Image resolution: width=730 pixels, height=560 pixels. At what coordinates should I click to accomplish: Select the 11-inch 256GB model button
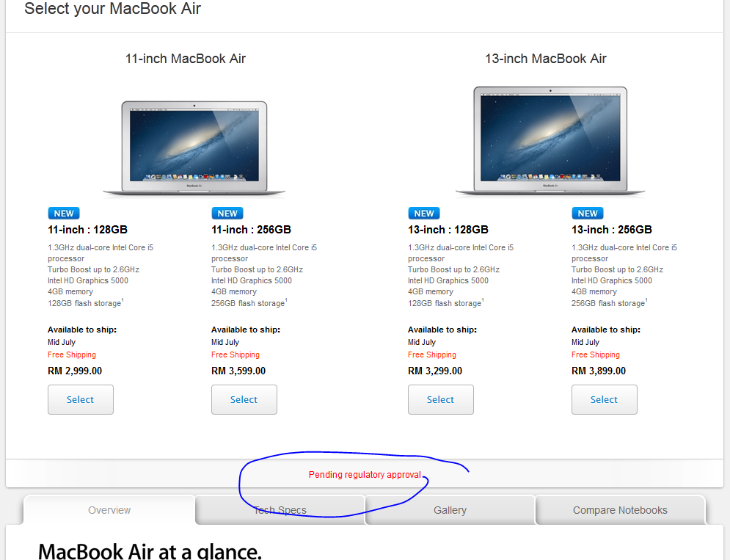pos(244,399)
